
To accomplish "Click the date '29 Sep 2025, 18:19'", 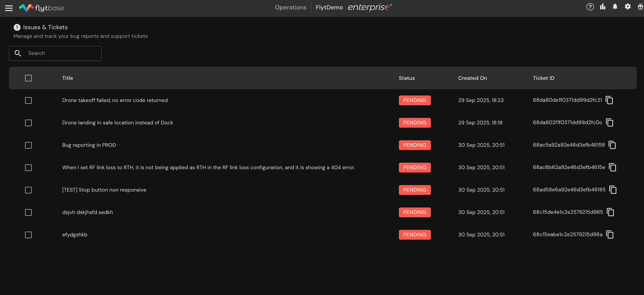I will pos(480,123).
